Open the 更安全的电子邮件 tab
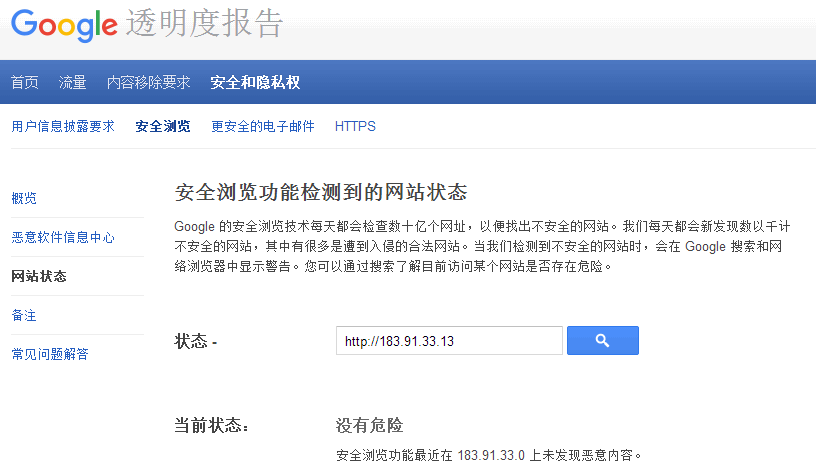Screen dimensions: 816x467 tap(263, 127)
